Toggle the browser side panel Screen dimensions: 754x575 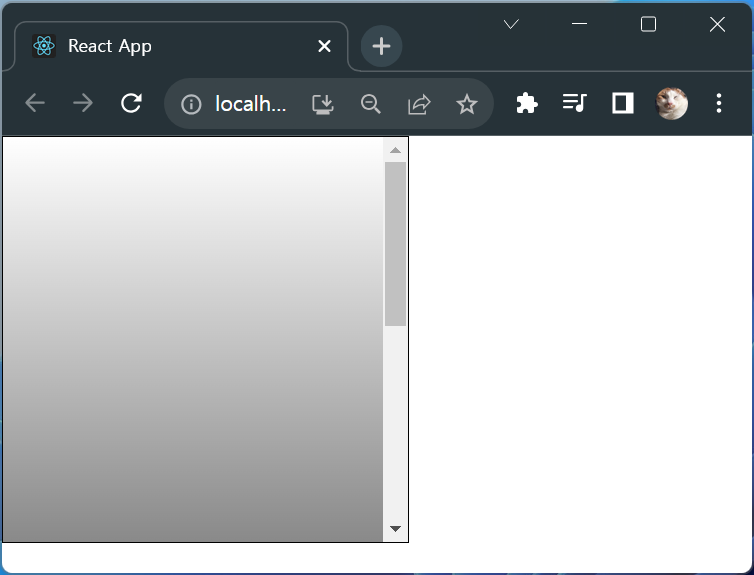623,103
